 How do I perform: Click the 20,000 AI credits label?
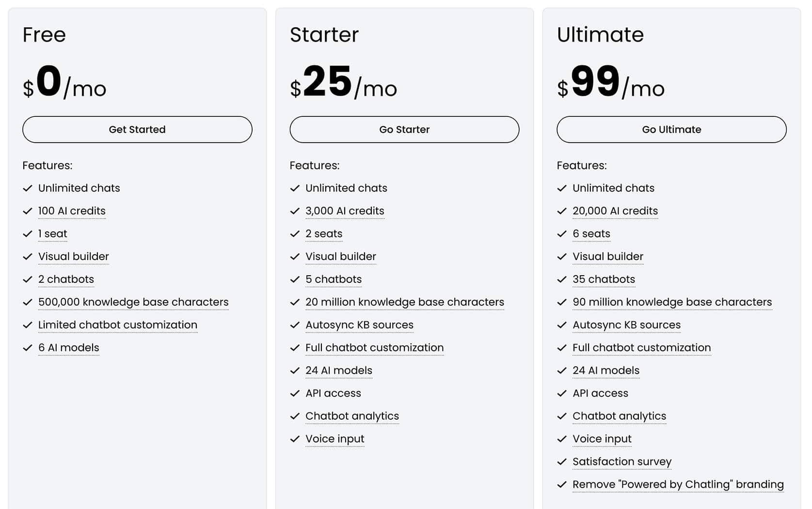coord(615,211)
